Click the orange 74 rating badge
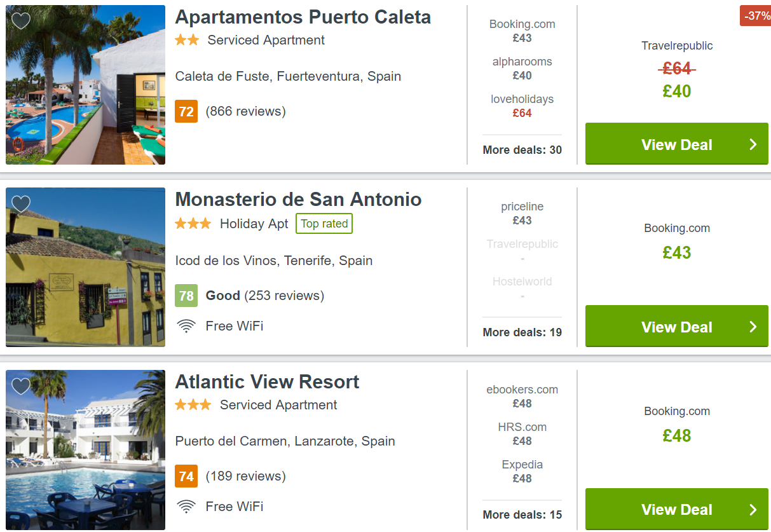 point(186,476)
